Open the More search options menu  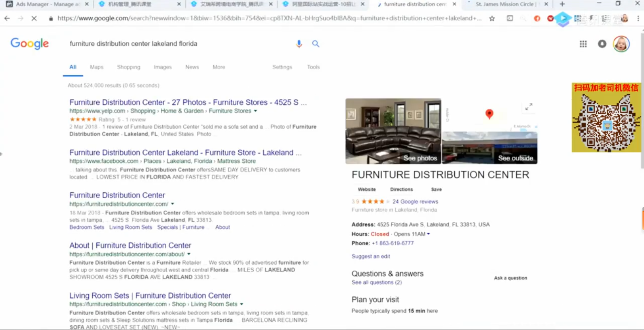pyautogui.click(x=219, y=67)
